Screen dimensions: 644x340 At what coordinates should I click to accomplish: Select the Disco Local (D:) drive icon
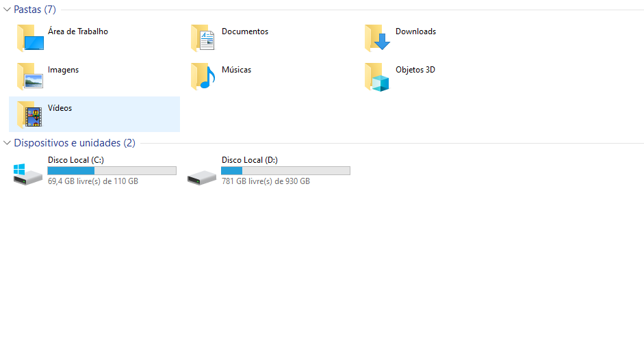[202, 178]
